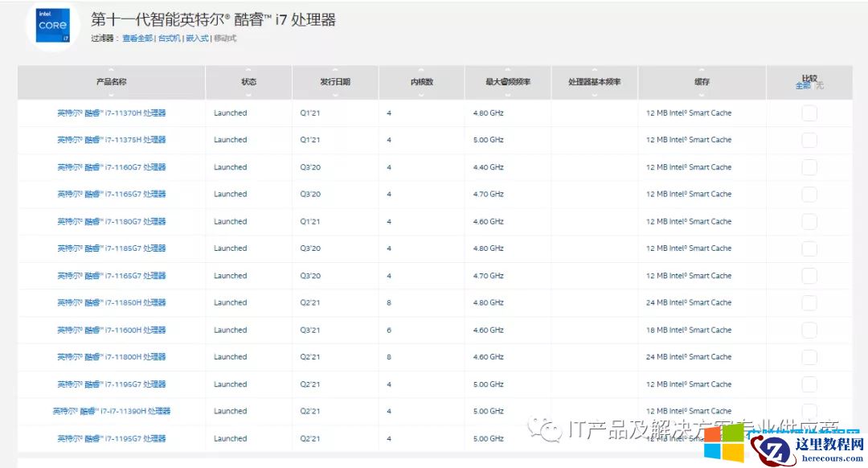Viewport: 868px width, 468px height.
Task: Tick compare checkbox for i7-11370H
Action: coord(809,113)
